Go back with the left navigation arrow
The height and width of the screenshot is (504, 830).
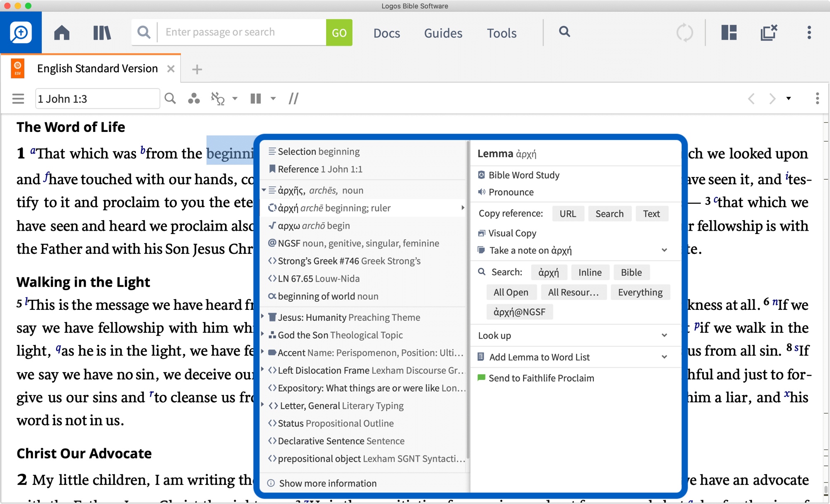(751, 99)
